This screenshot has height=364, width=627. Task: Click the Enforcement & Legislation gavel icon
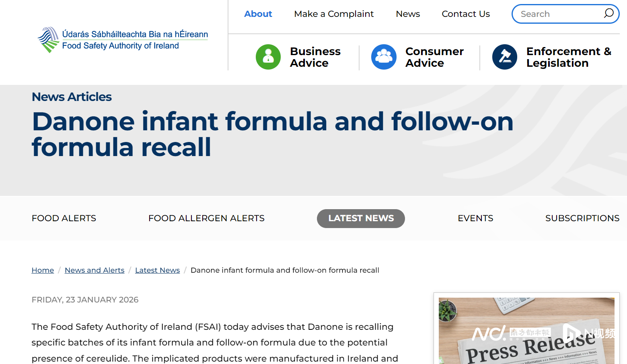tap(505, 57)
